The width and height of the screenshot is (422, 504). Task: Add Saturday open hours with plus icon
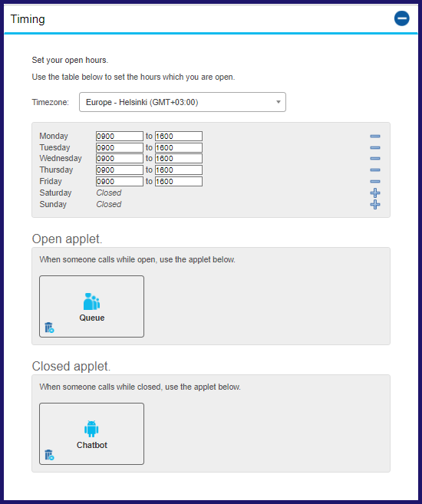pyautogui.click(x=375, y=193)
